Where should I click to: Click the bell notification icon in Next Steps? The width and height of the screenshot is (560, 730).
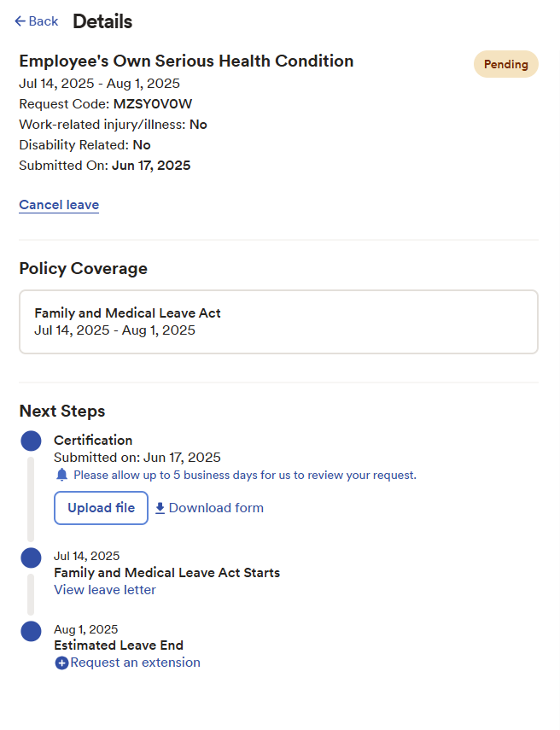(61, 475)
